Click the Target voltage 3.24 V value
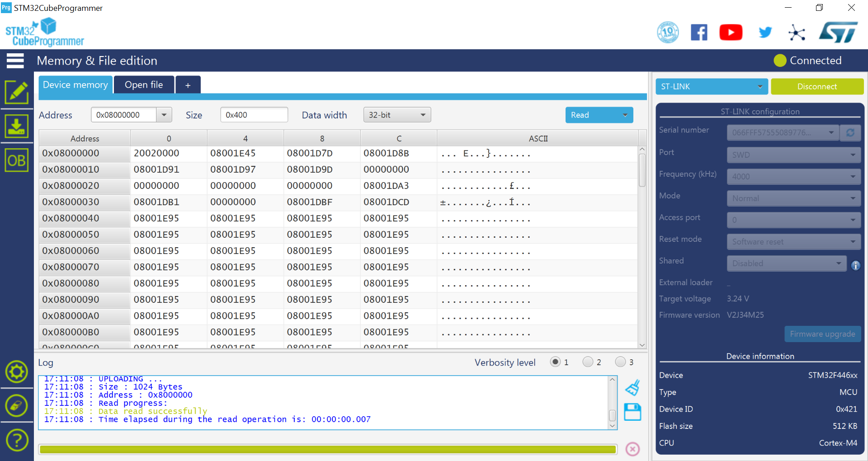The image size is (868, 461). coord(738,299)
